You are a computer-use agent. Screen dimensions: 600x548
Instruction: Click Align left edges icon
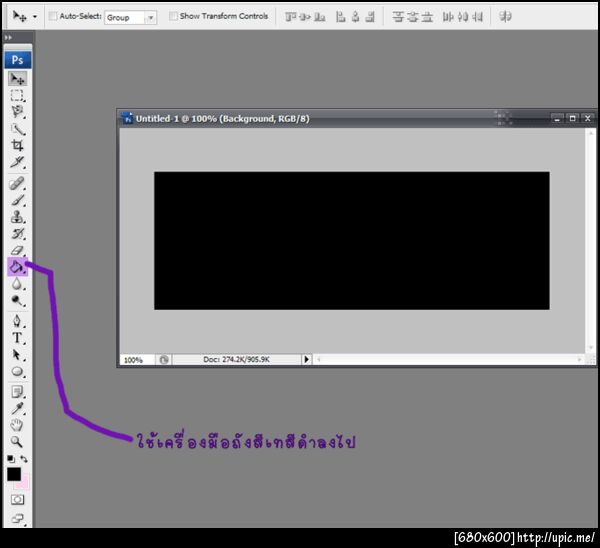(x=341, y=17)
